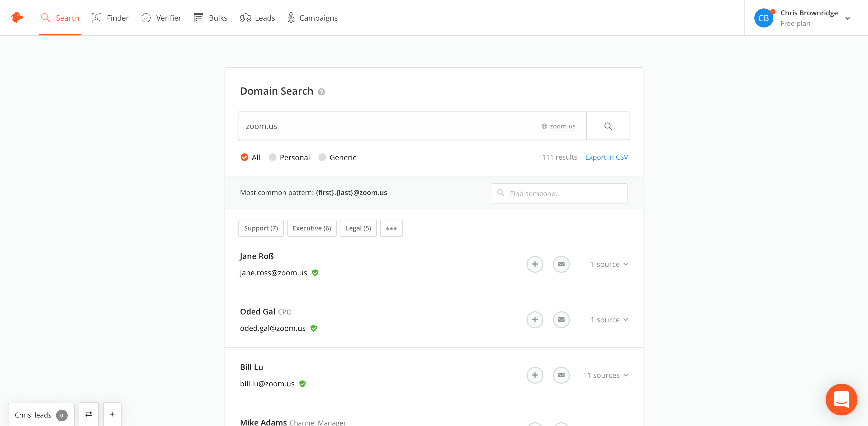Filter by Support (7) department
868x426 pixels.
pyautogui.click(x=261, y=229)
